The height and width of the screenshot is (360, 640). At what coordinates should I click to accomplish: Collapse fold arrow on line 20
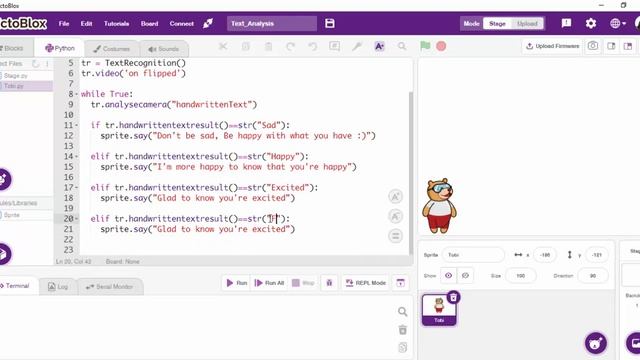[x=76, y=219]
